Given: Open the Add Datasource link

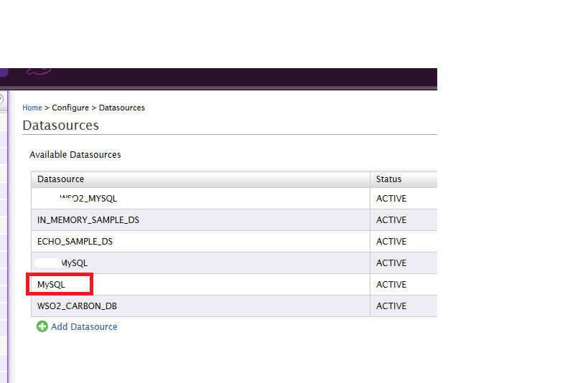Looking at the screenshot, I should tap(84, 327).
